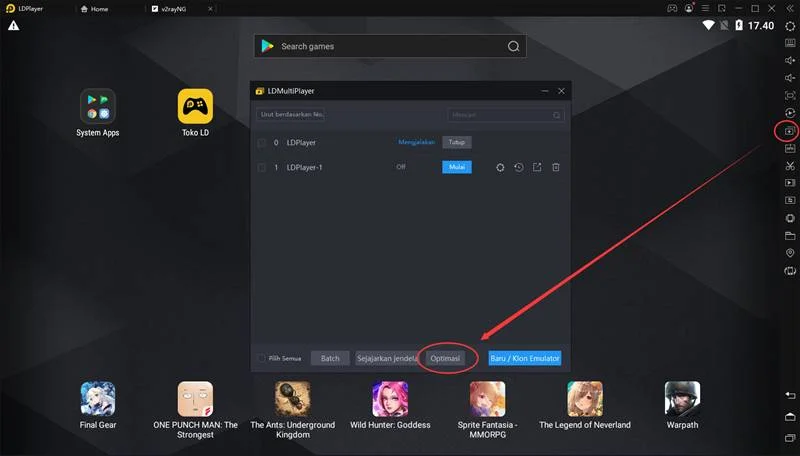Open the multi-instance manager sidebar icon
800x456 pixels.
tap(789, 131)
